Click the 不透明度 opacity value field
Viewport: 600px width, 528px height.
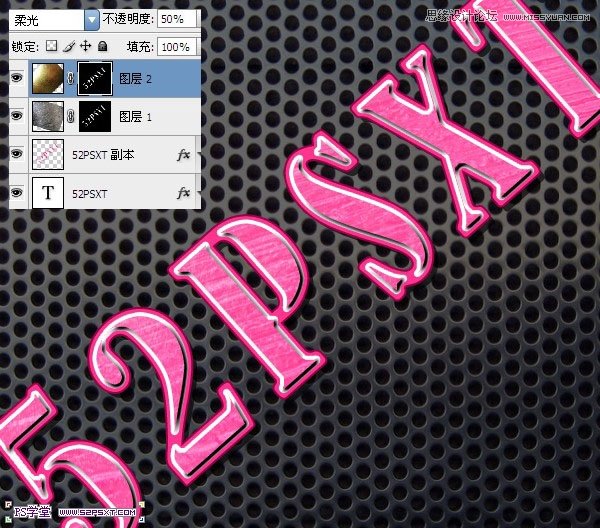click(176, 19)
